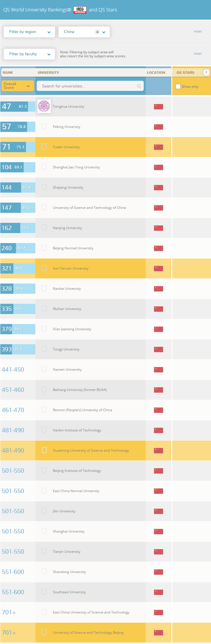
Task: Click rank 441-450 for Xiamen University
Action: [x=13, y=370]
